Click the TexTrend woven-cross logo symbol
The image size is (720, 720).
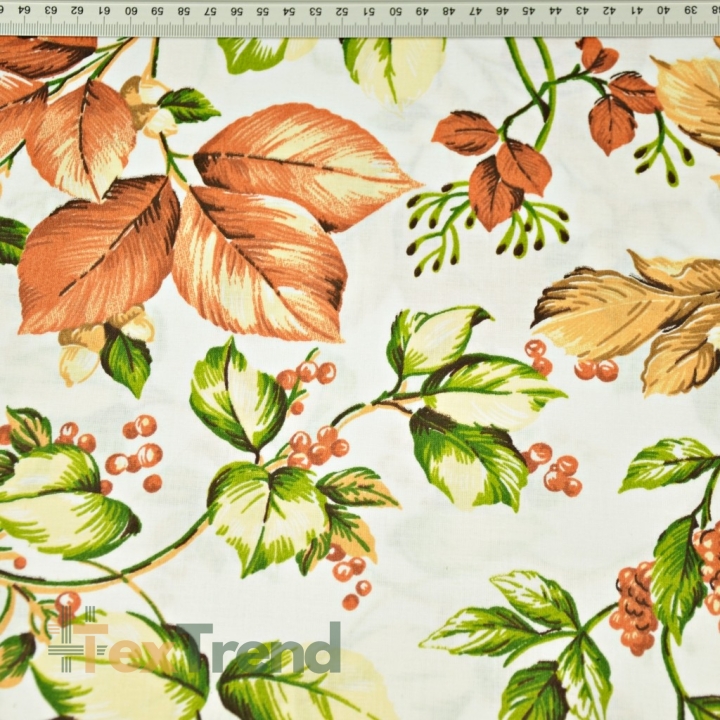[70, 640]
